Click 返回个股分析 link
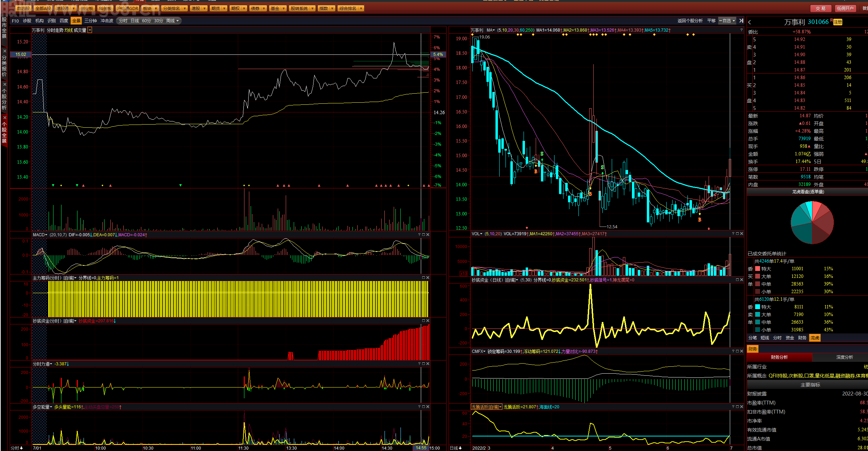Image resolution: width=868 pixels, height=451 pixels. (x=690, y=21)
